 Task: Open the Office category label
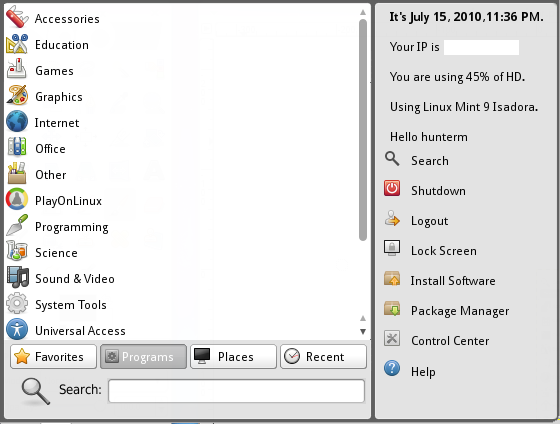50,149
